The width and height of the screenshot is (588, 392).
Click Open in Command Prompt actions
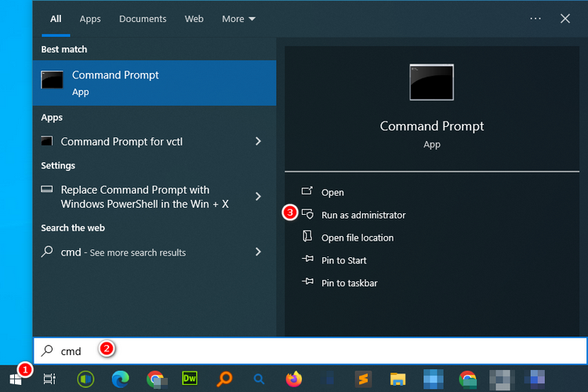pos(323,192)
